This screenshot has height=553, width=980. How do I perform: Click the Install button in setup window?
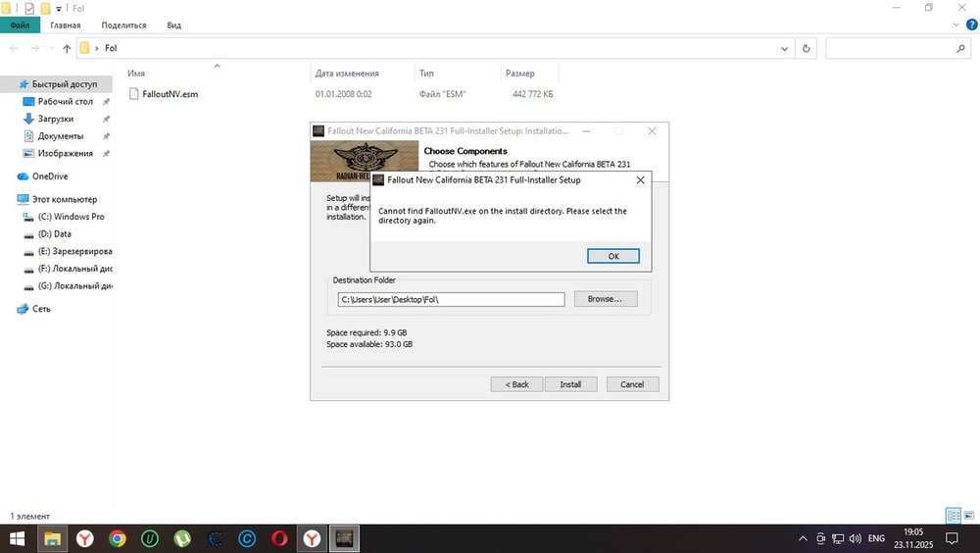570,384
